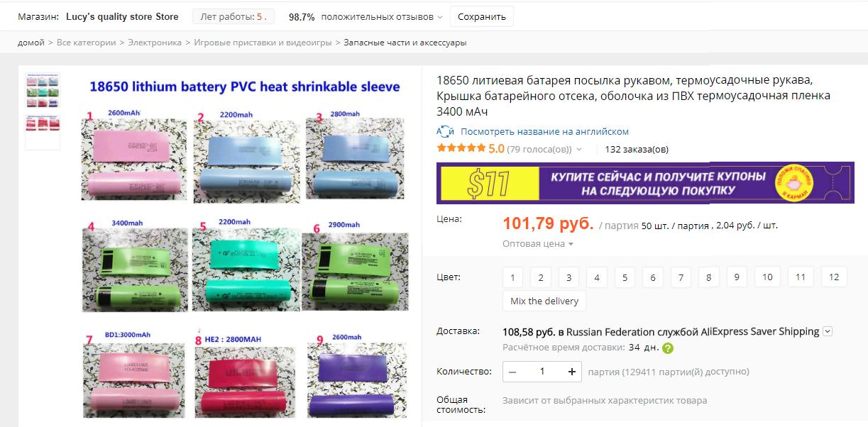
Task: Choose the 'Mix the delivery' option
Action: (544, 301)
